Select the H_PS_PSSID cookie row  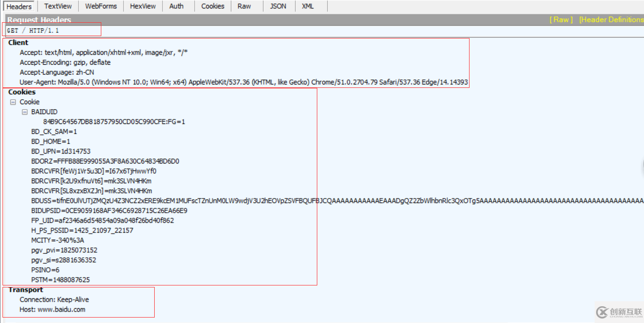83,230
